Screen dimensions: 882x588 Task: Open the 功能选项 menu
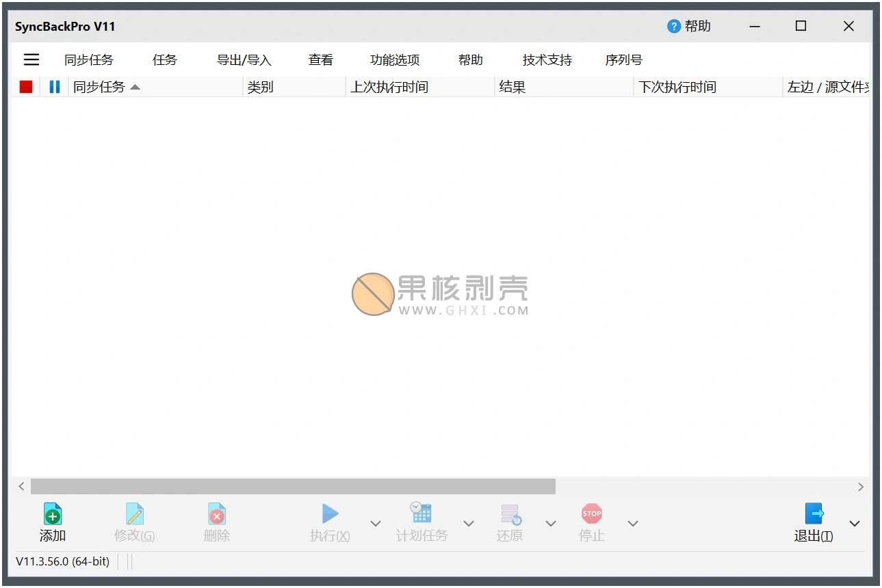pyautogui.click(x=395, y=59)
